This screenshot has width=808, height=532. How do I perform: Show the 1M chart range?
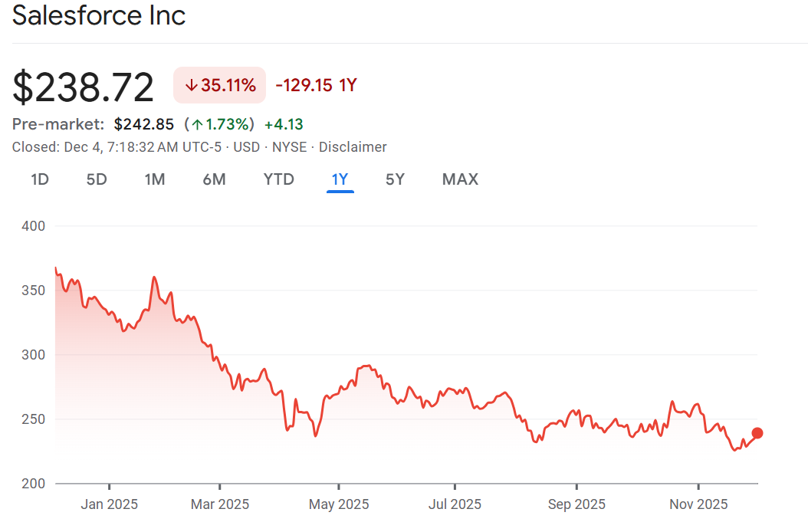(155, 179)
